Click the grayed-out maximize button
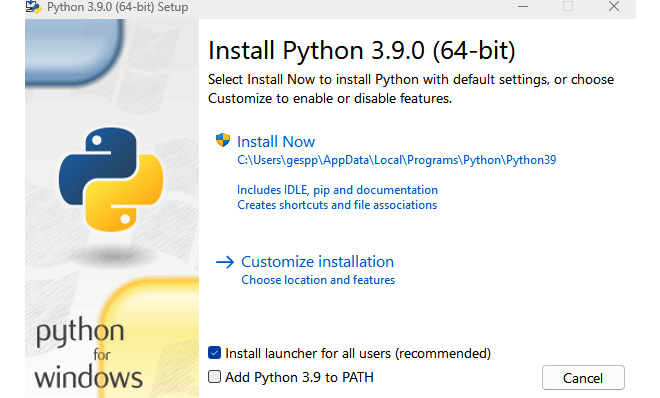 click(568, 6)
